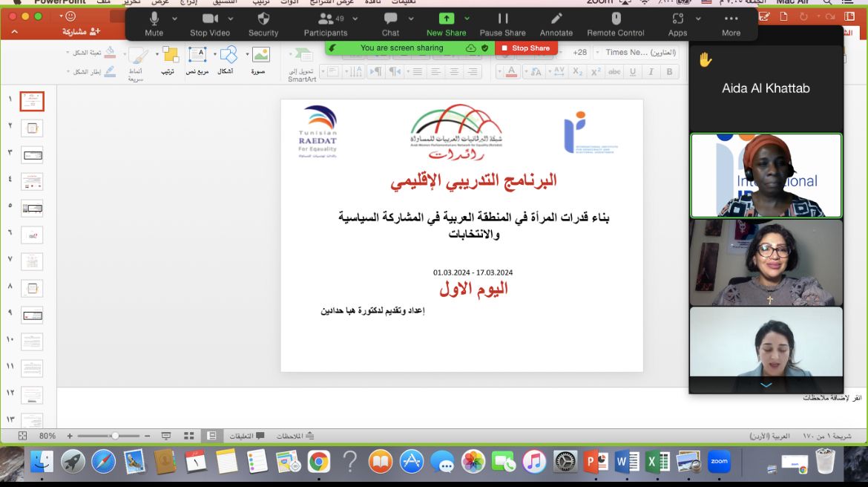868x487 pixels.
Task: Open Excel from the Dock
Action: pos(657,461)
